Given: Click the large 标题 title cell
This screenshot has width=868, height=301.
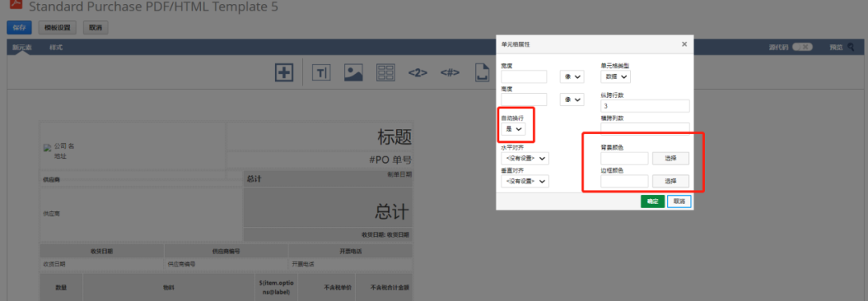Looking at the screenshot, I should 320,136.
